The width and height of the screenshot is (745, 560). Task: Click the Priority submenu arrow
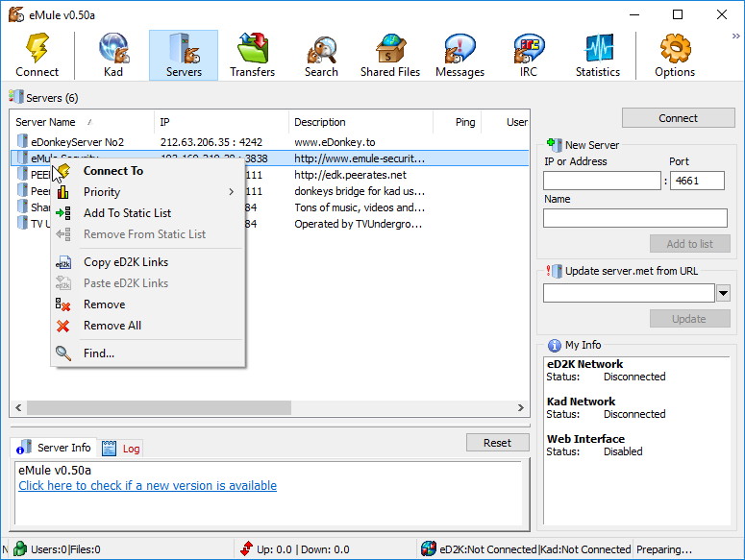232,192
